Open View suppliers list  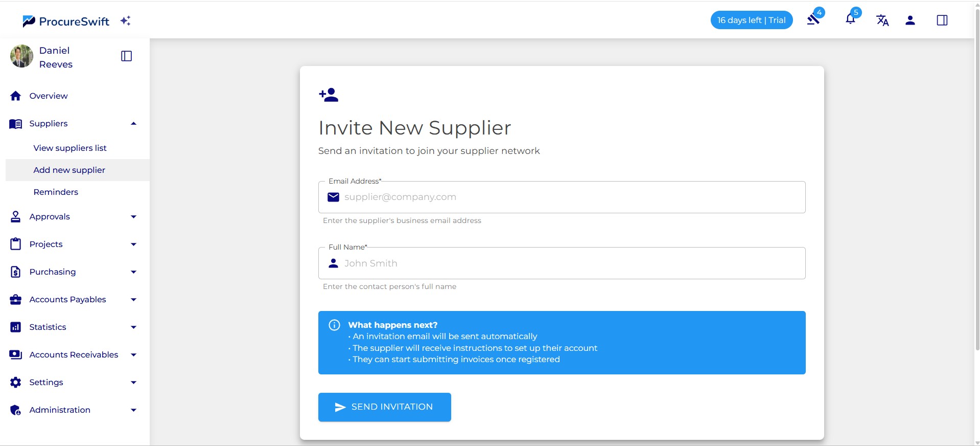tap(70, 148)
